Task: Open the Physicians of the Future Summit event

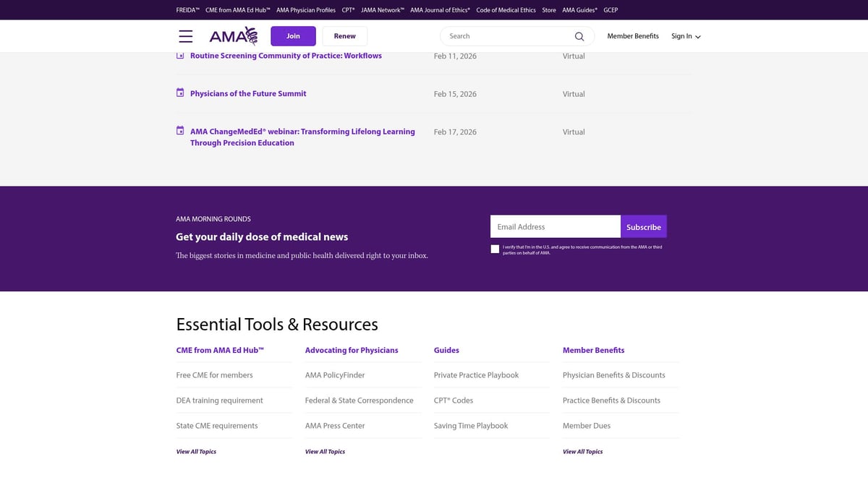Action: (247, 93)
